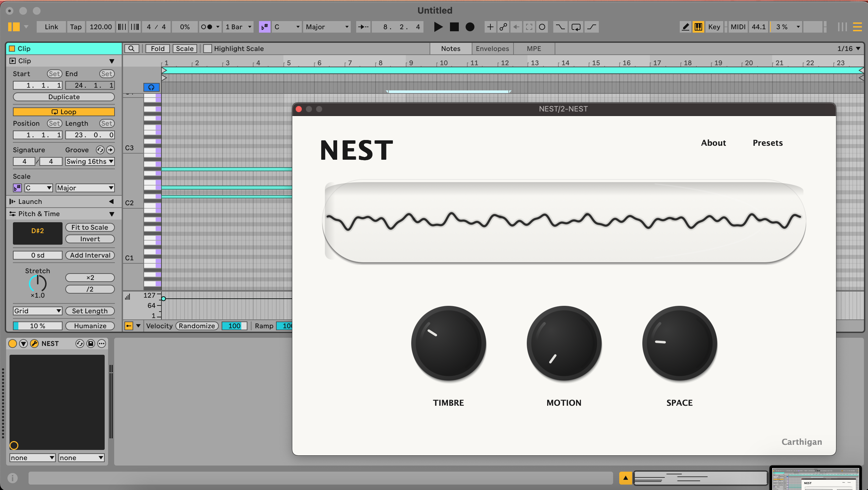Click Capture MIDI icon

coord(529,27)
